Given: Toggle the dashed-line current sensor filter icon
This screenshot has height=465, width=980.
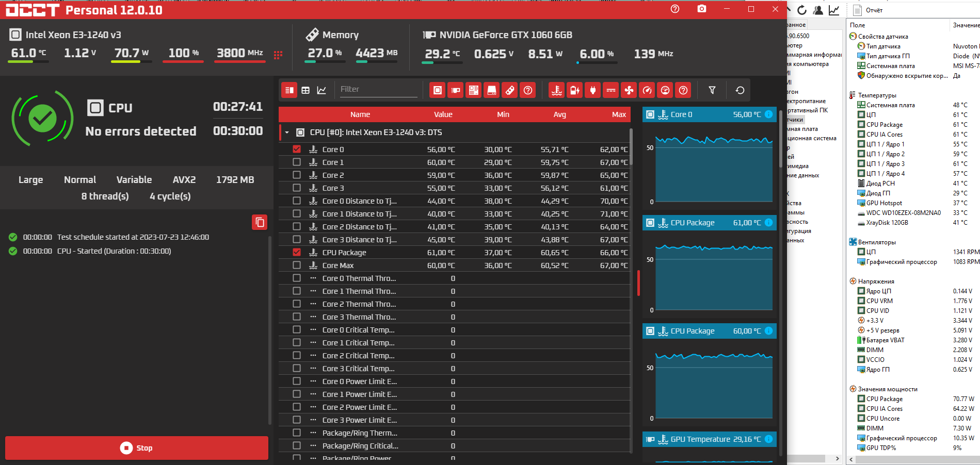Looking at the screenshot, I should pos(611,90).
